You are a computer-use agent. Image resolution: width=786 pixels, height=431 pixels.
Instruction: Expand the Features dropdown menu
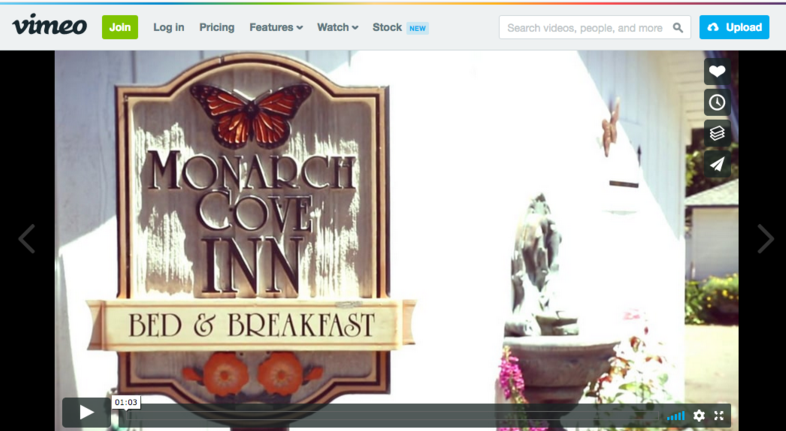click(276, 28)
